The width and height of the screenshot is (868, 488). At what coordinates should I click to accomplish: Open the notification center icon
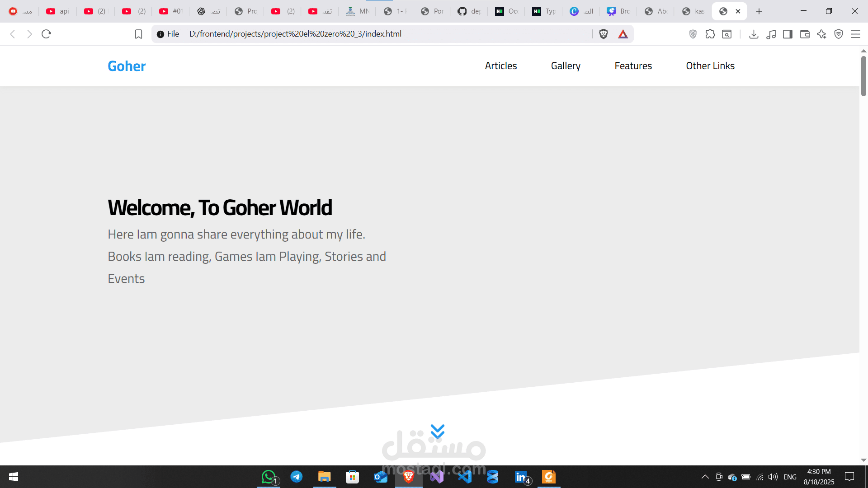click(849, 477)
